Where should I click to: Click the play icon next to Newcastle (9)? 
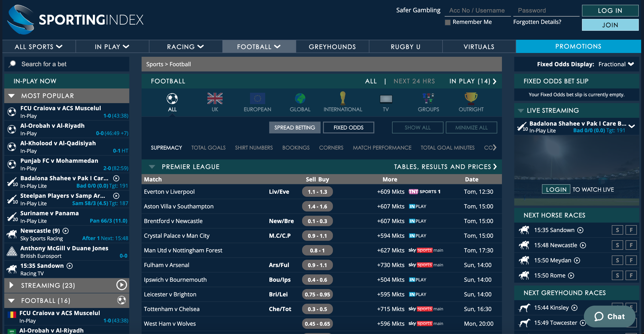click(66, 231)
